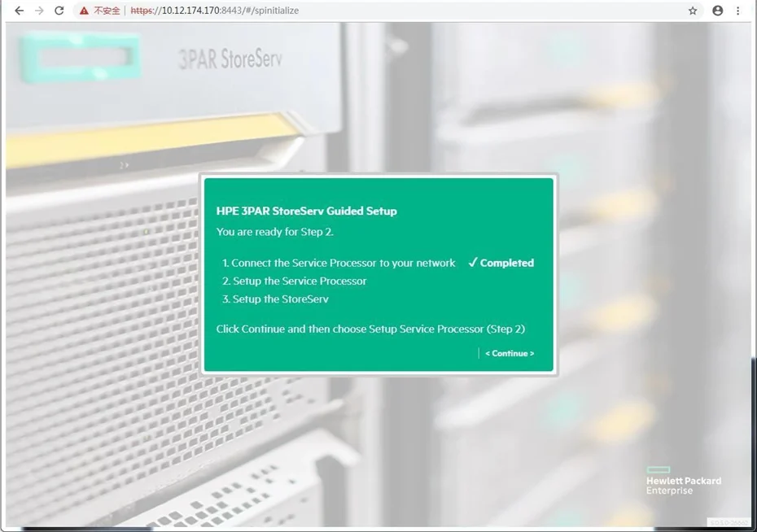Click the Hewlett Packard Enterprise logo
The image size is (757, 532).
684,481
